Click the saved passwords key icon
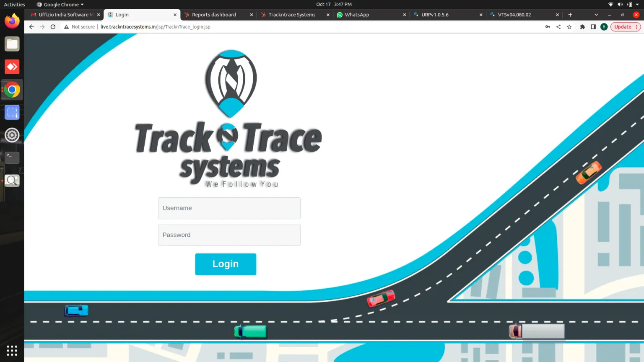 tap(548, 27)
